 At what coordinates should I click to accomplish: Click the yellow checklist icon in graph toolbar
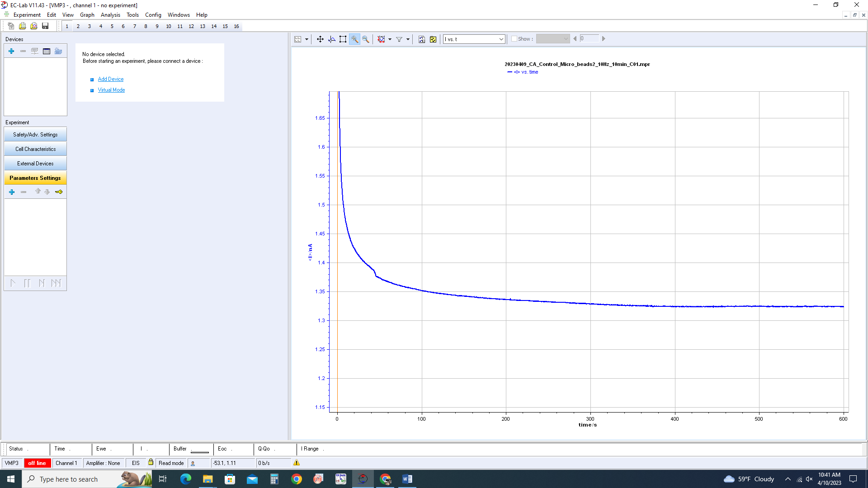pos(433,39)
